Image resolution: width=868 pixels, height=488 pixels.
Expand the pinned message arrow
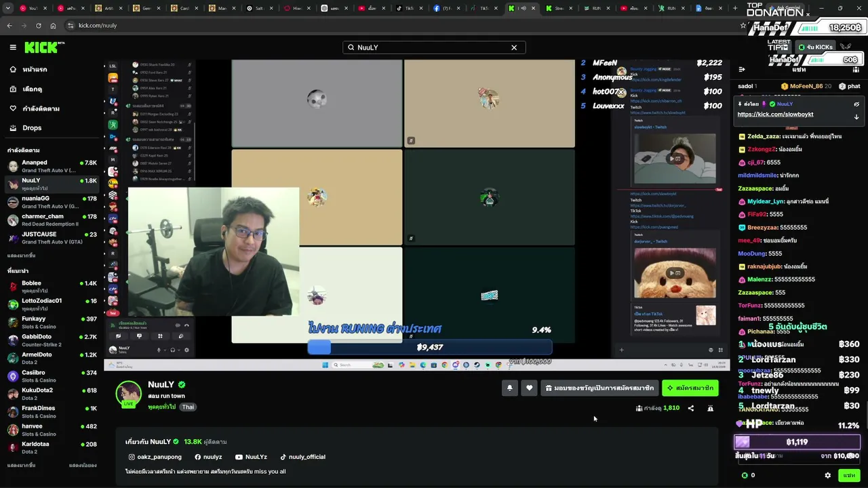pos(856,117)
